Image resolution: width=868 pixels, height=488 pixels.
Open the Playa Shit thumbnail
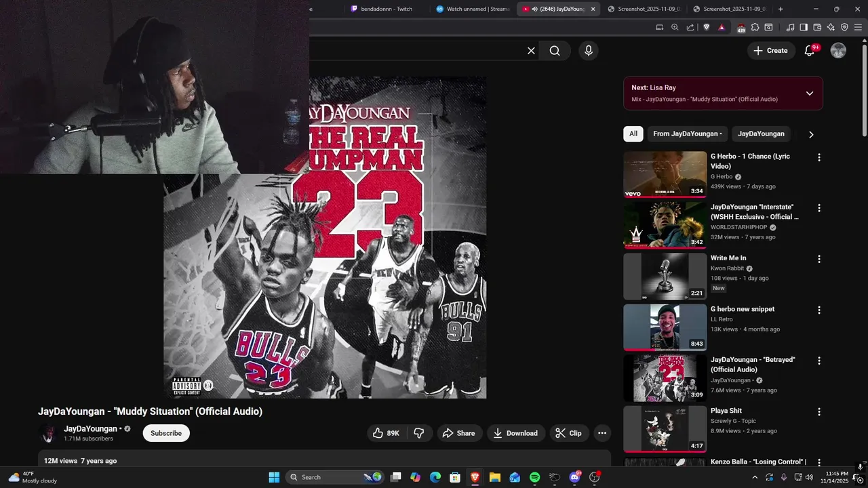665,428
